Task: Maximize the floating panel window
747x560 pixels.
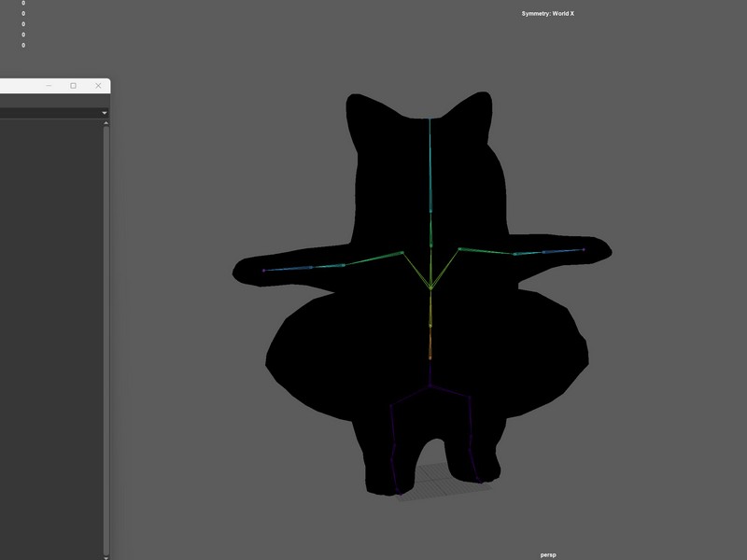Action: pyautogui.click(x=74, y=86)
